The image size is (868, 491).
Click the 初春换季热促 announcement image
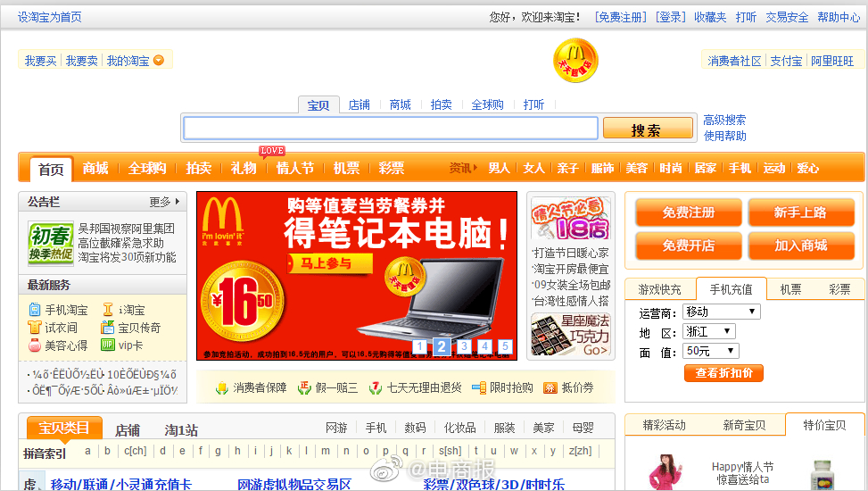pyautogui.click(x=51, y=242)
